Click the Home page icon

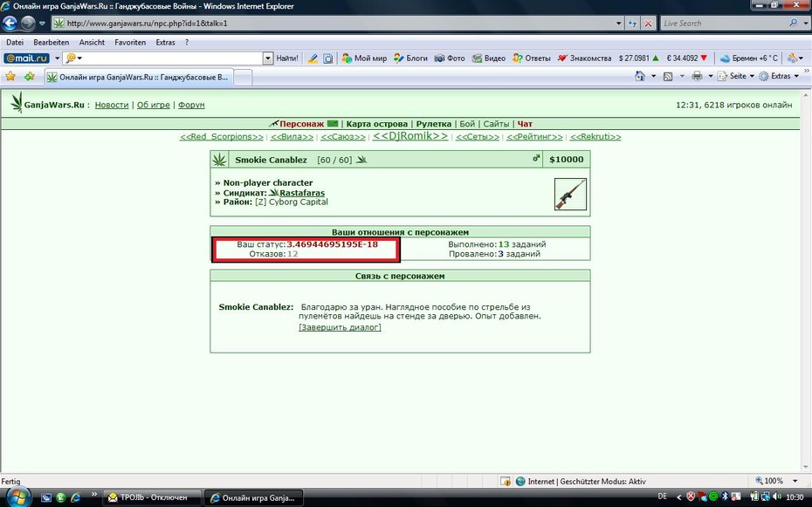640,77
